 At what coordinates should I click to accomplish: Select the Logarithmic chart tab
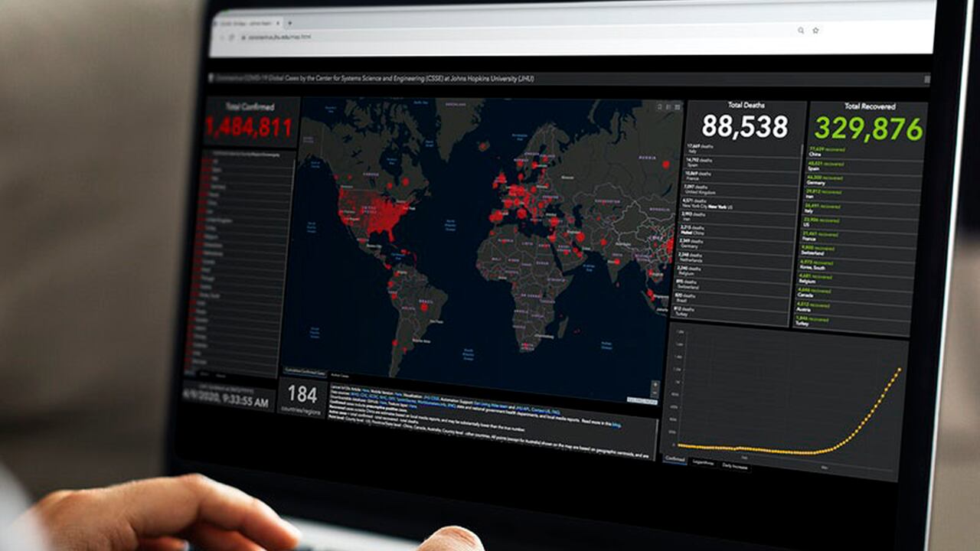(x=702, y=462)
